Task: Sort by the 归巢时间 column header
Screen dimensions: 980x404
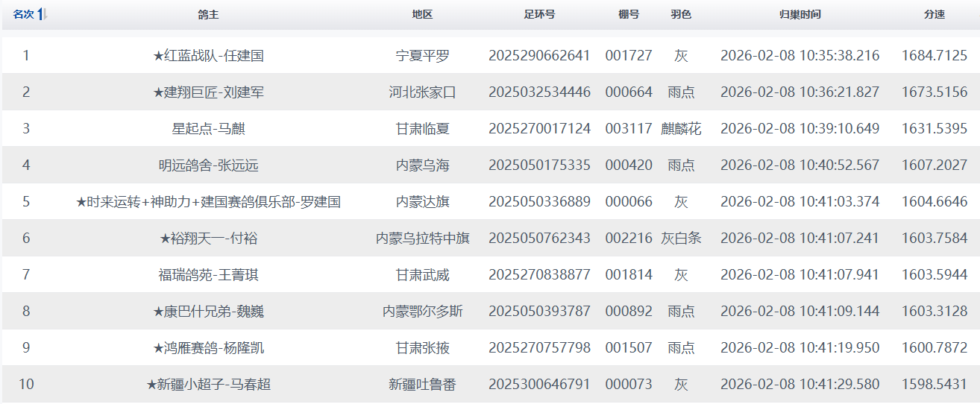Action: [x=800, y=15]
